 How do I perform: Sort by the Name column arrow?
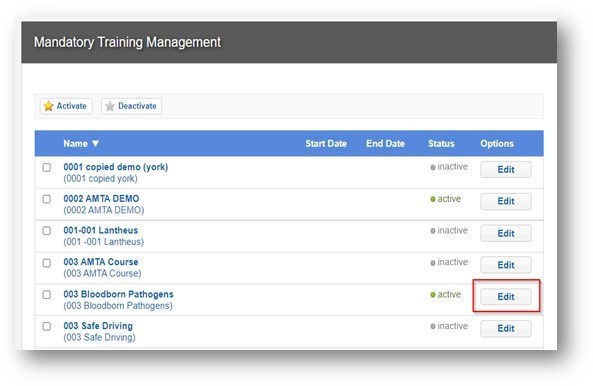[95, 143]
